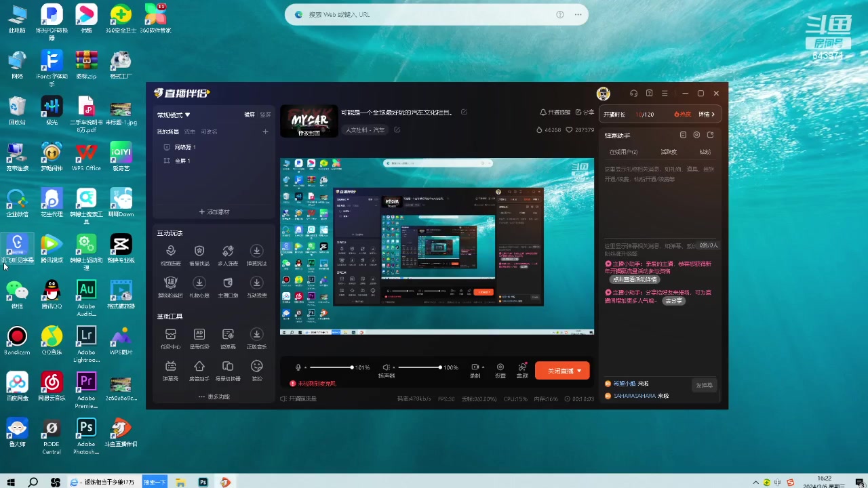
Task: Download the 礼物心愿 plugin
Action: coord(199,287)
